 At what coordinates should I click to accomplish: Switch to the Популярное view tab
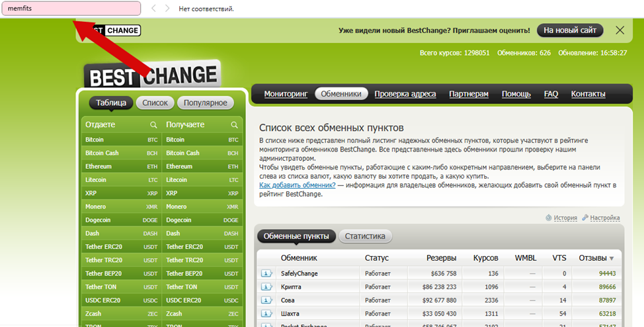[x=206, y=103]
